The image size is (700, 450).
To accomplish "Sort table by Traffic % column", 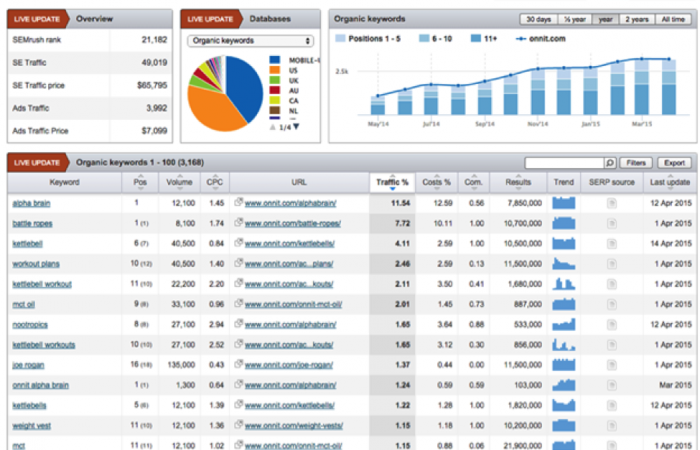I will [x=392, y=182].
